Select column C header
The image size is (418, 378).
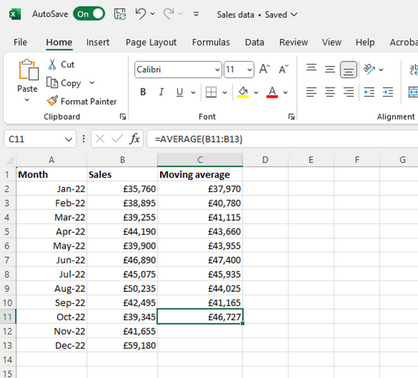point(200,160)
